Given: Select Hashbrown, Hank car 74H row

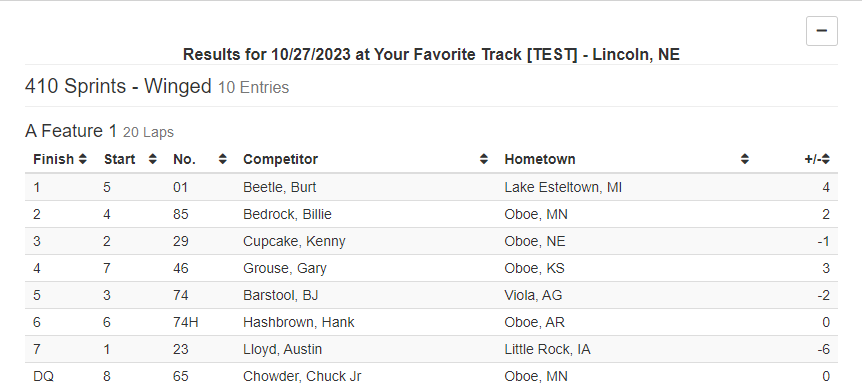Looking at the screenshot, I should pyautogui.click(x=431, y=322).
